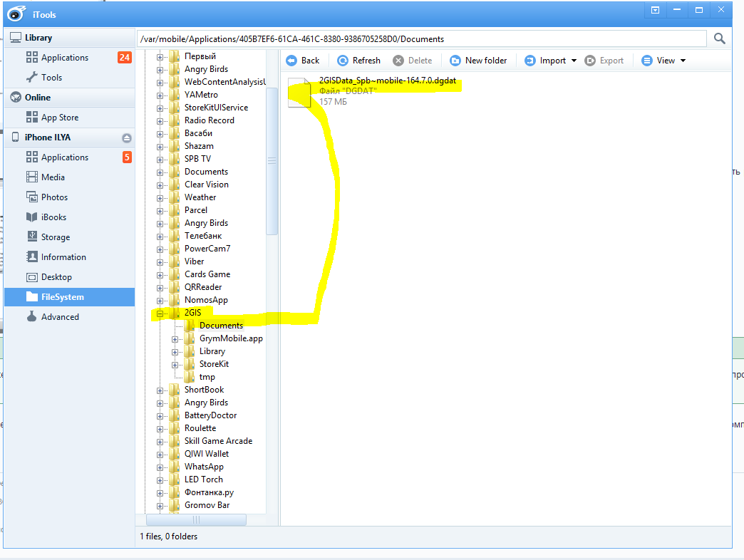Image resolution: width=744 pixels, height=560 pixels.
Task: Open the Storage section
Action: pyautogui.click(x=69, y=237)
